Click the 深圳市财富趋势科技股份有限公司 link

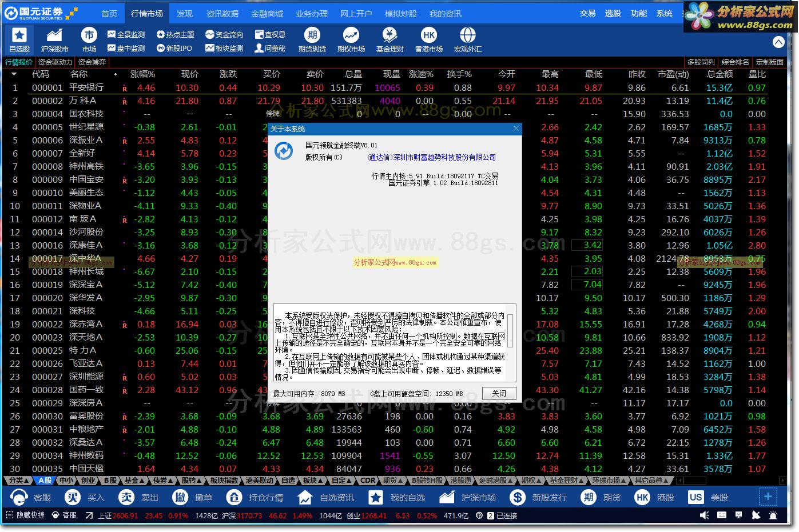point(431,157)
